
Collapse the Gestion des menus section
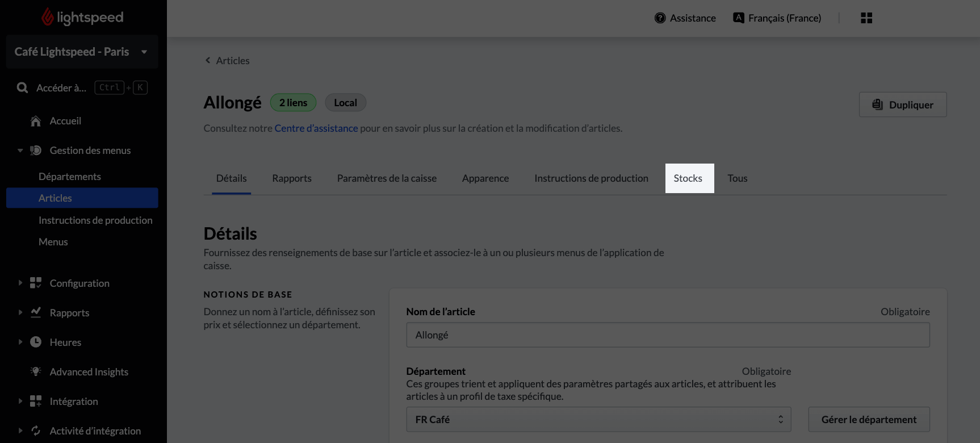pyautogui.click(x=20, y=151)
